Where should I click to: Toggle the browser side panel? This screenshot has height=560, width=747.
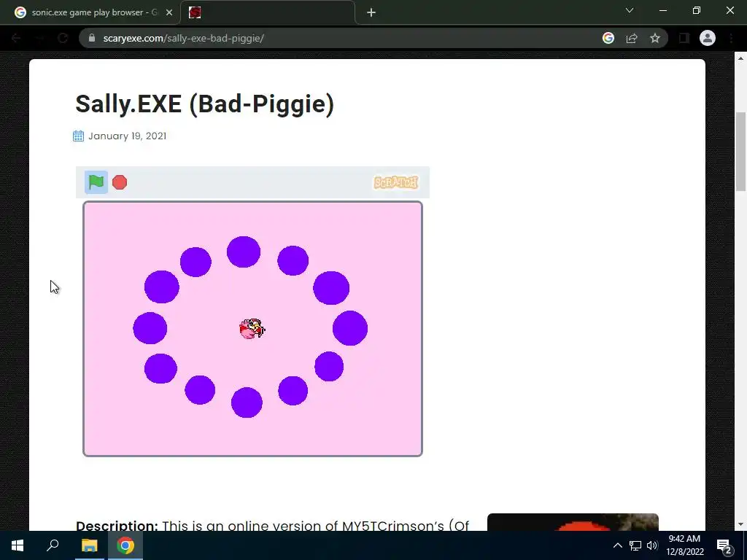tap(684, 38)
